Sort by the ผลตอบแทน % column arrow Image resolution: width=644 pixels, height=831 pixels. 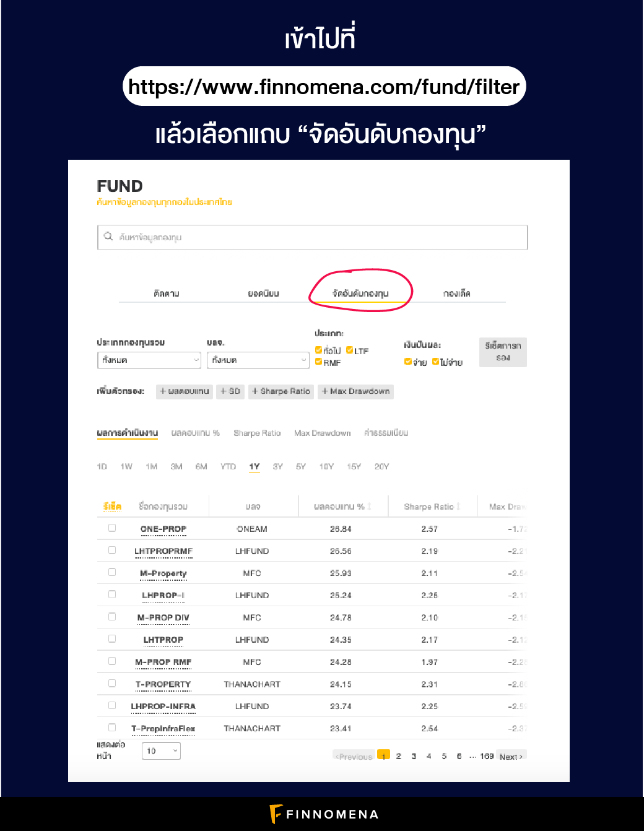point(370,507)
